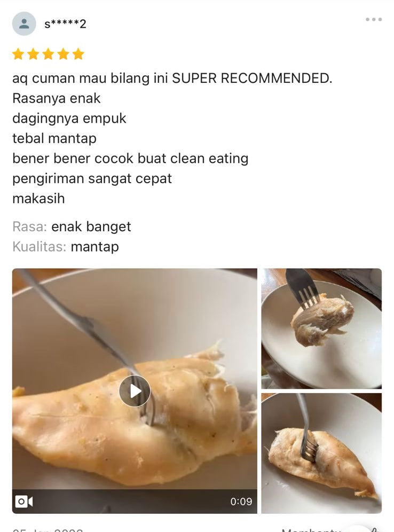Open the photo of chicken breast on plate

tap(321, 453)
